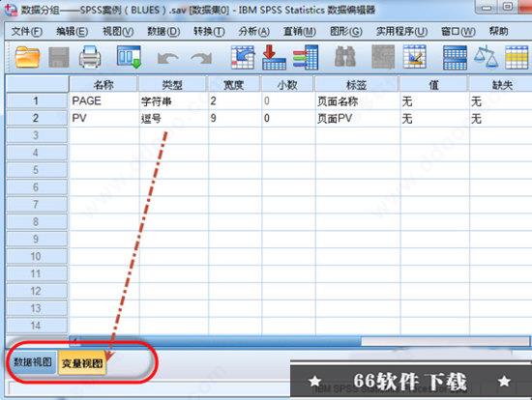Open the 转换(T) menu
The height and width of the screenshot is (400, 532).
[x=209, y=32]
